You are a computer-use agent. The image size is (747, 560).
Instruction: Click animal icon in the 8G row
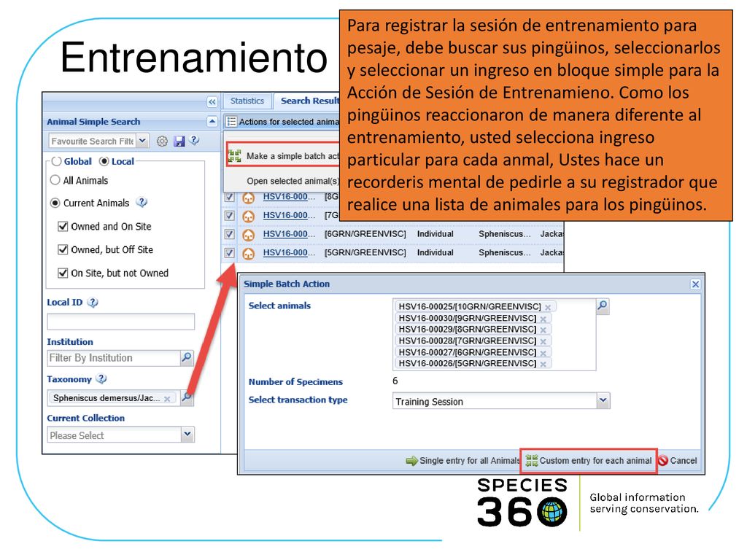[248, 198]
